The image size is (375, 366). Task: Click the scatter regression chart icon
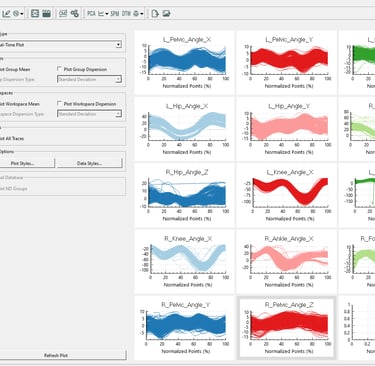click(x=101, y=14)
